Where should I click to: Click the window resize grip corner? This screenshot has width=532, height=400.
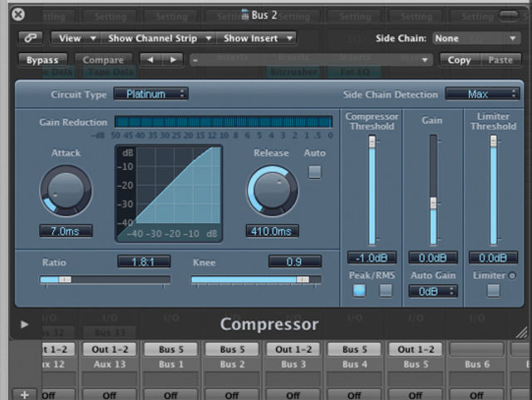(521, 332)
